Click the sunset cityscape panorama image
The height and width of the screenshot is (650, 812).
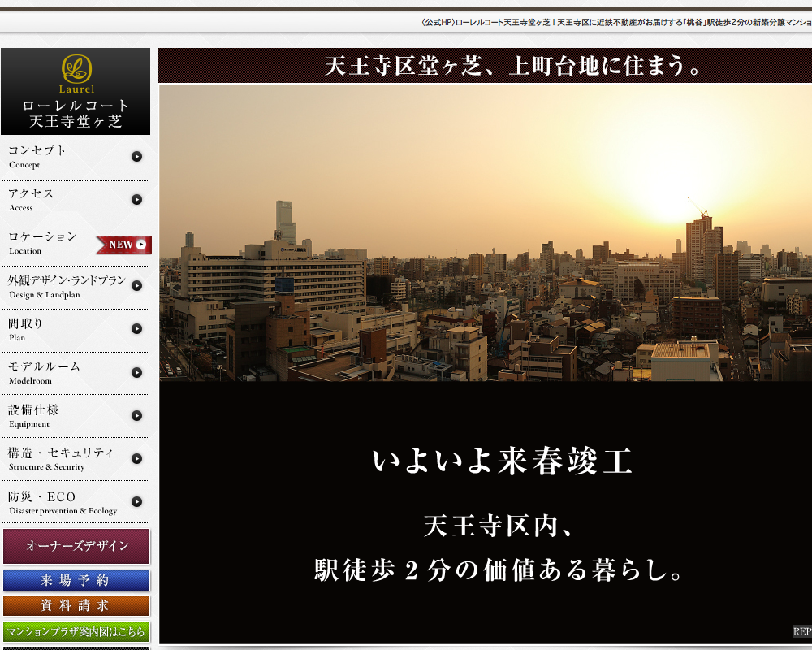click(x=485, y=233)
